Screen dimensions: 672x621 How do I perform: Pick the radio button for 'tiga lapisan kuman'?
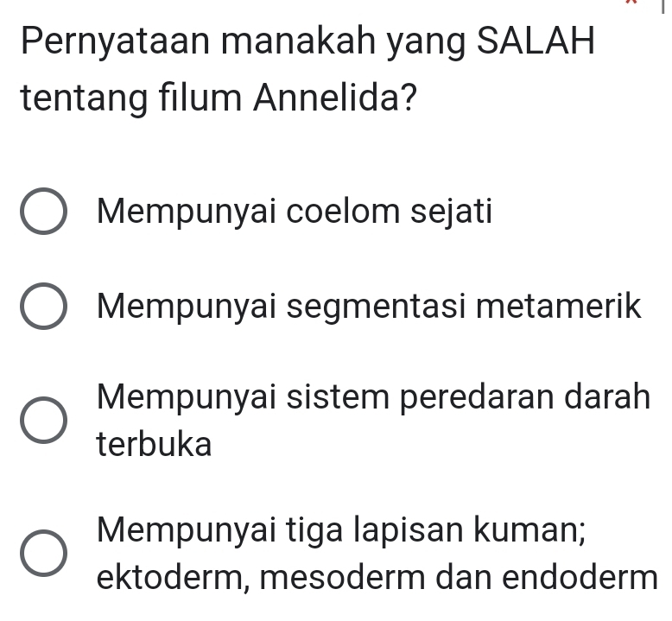coord(43,553)
